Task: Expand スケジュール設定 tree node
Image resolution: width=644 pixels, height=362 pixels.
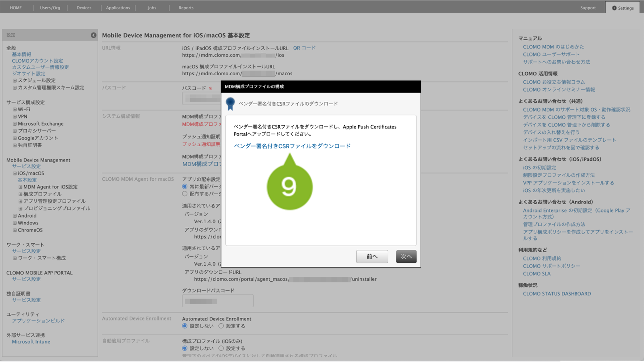Action: tap(15, 80)
